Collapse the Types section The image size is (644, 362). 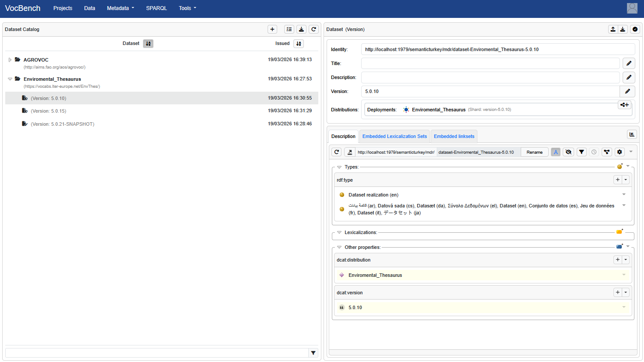(x=339, y=167)
